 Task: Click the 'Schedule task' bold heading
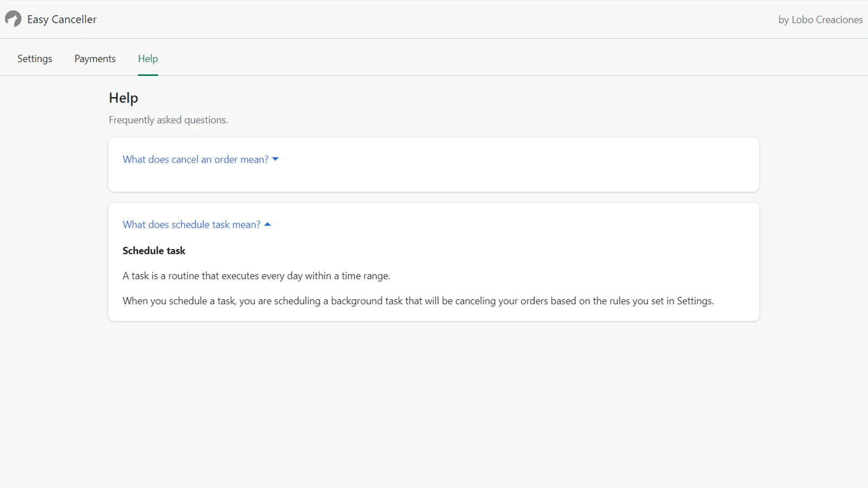154,251
